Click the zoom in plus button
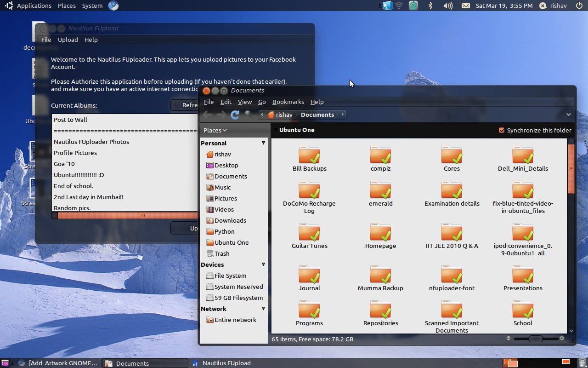This screenshot has height=368, width=588. 561,338
